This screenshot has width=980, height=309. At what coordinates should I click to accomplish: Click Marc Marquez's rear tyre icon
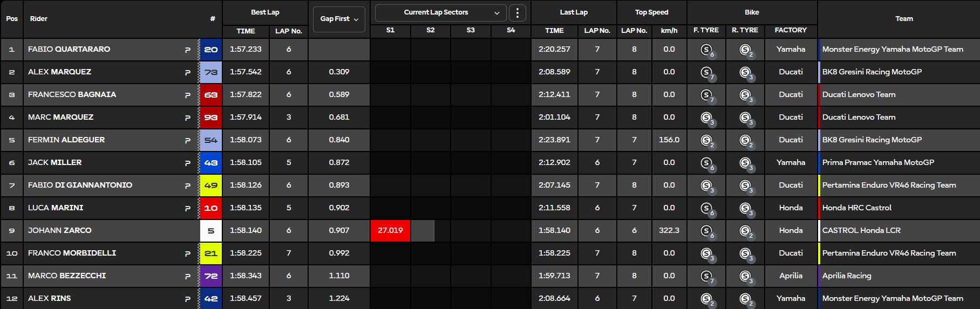[745, 118]
